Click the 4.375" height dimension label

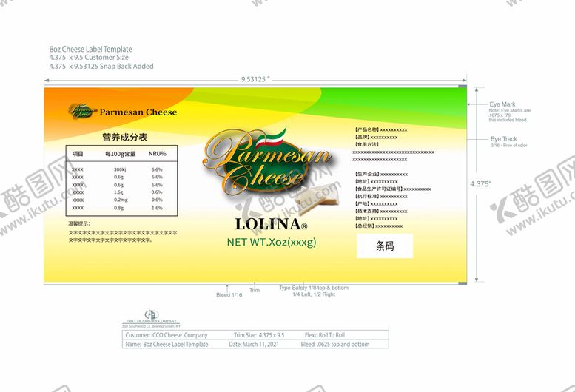tap(480, 184)
